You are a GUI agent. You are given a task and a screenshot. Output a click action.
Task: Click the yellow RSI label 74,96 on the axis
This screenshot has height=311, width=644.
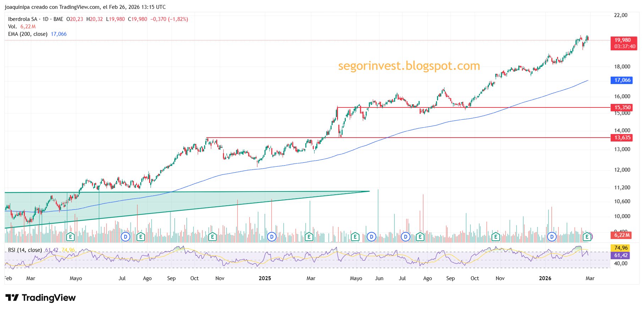pos(620,248)
